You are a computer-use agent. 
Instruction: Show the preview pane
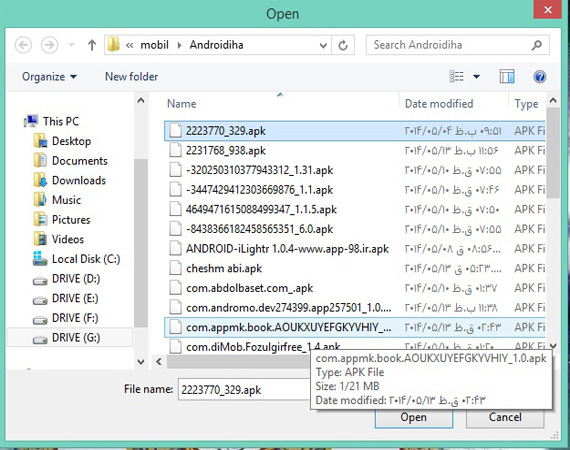point(507,77)
